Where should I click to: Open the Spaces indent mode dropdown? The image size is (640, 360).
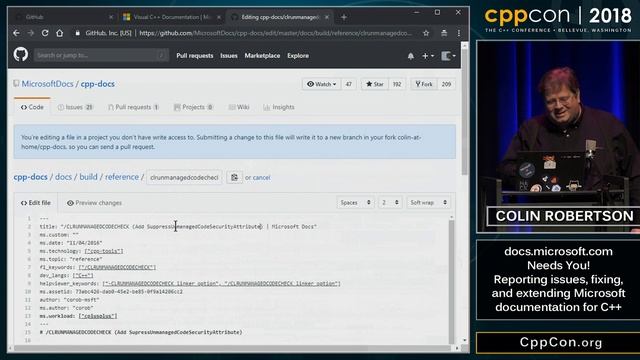tap(356, 202)
